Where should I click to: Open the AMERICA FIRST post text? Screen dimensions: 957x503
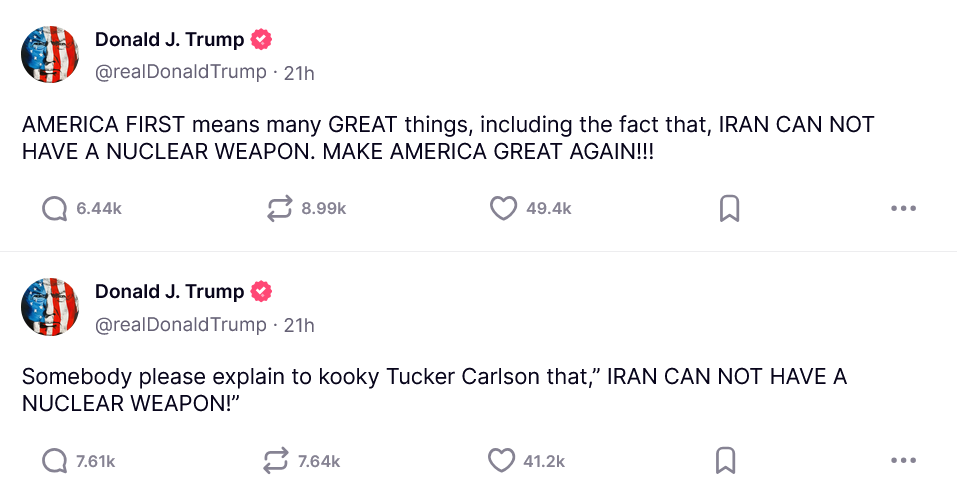click(447, 139)
